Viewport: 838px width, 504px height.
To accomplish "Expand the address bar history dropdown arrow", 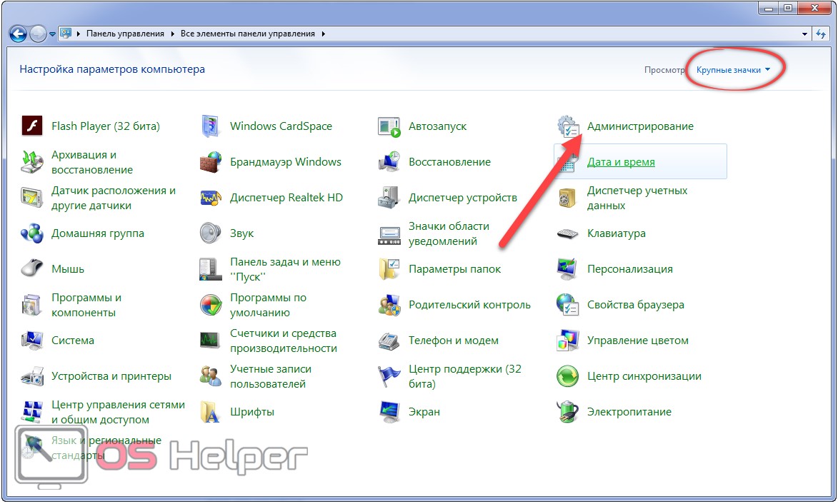I will point(805,34).
